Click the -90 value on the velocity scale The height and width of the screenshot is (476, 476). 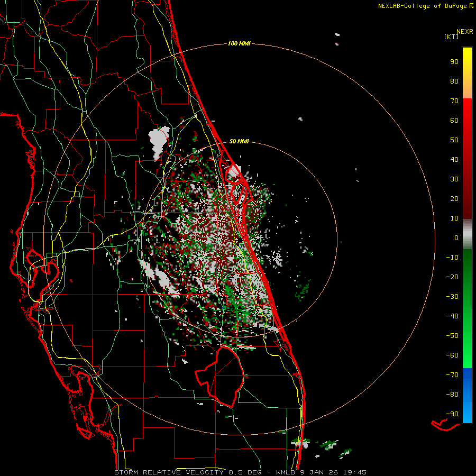click(x=452, y=414)
